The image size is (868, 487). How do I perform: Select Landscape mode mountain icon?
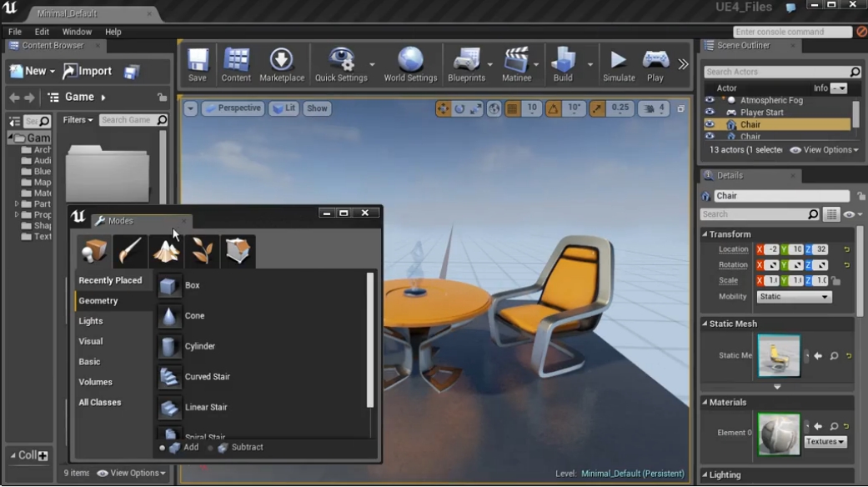pyautogui.click(x=166, y=251)
